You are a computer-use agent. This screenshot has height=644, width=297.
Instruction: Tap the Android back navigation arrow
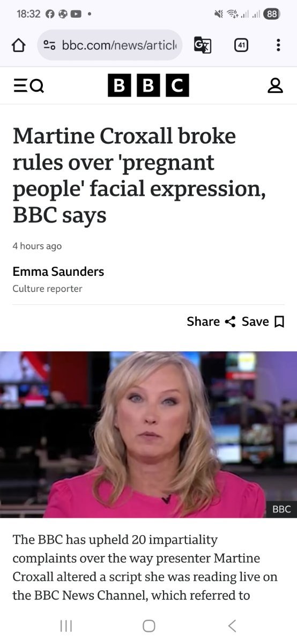point(232,625)
